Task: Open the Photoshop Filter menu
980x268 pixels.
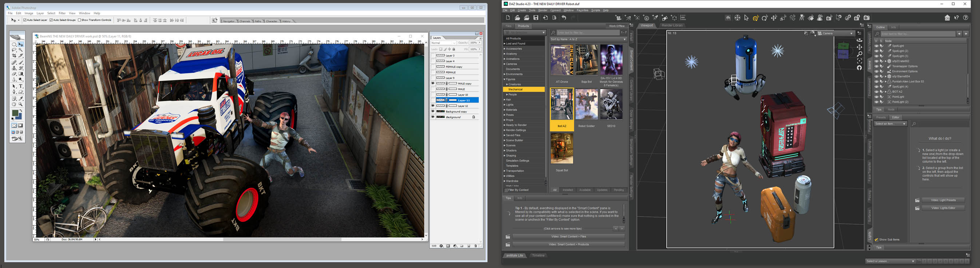Action: (62, 13)
